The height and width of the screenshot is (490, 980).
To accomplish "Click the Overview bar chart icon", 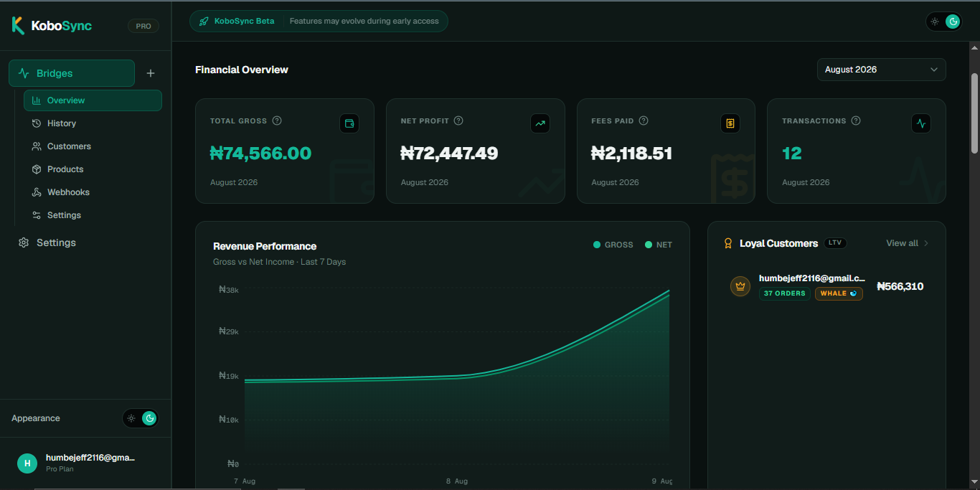I will 37,100.
